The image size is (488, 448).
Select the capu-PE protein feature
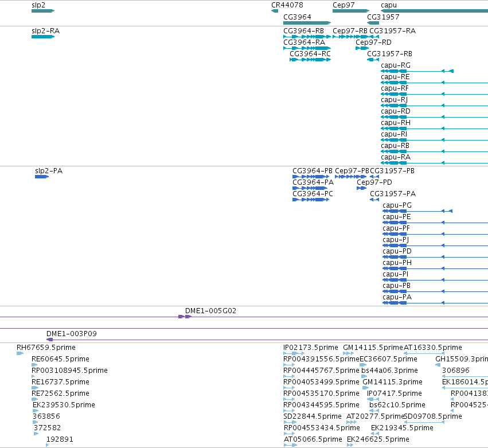click(435, 223)
